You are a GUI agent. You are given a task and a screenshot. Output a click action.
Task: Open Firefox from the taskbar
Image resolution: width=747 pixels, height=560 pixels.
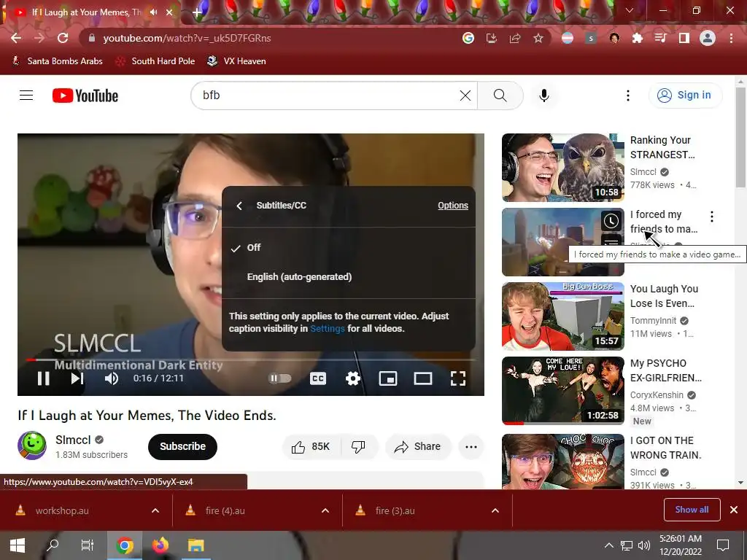click(x=160, y=545)
